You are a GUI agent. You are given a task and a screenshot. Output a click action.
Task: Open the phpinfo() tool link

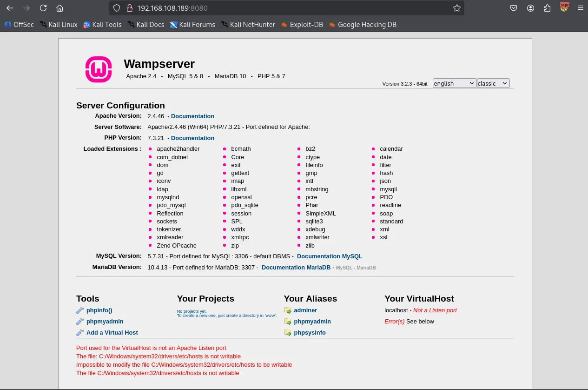pyautogui.click(x=99, y=310)
